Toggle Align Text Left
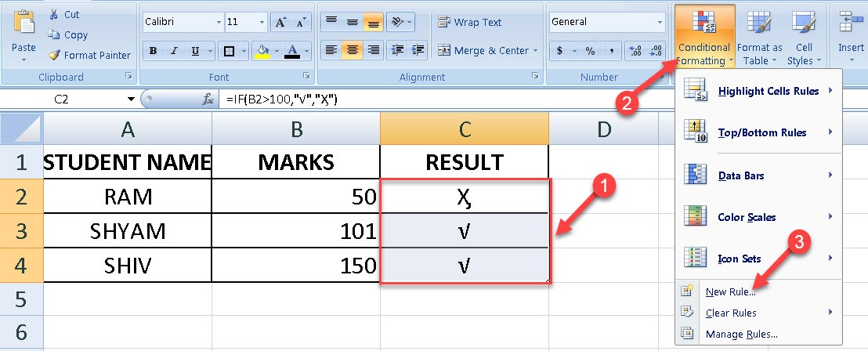Screen dimensions: 868x351 (x=331, y=50)
